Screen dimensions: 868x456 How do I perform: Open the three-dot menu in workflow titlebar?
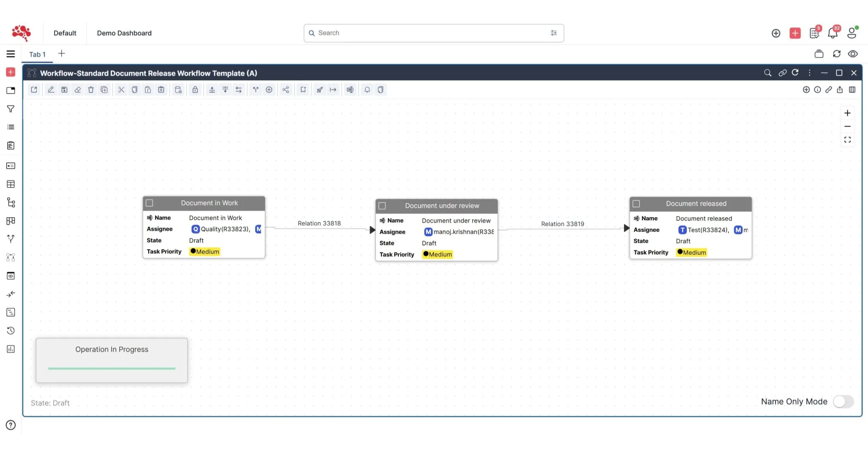pyautogui.click(x=810, y=73)
